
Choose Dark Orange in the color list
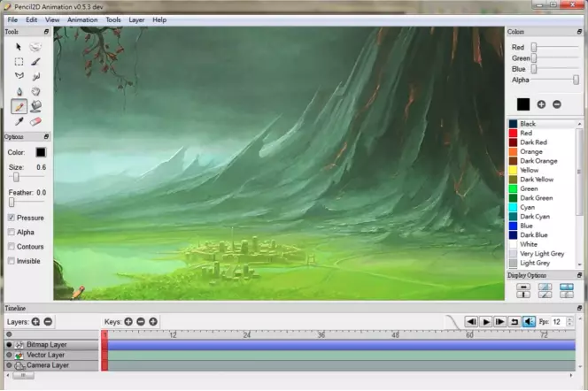(542, 161)
